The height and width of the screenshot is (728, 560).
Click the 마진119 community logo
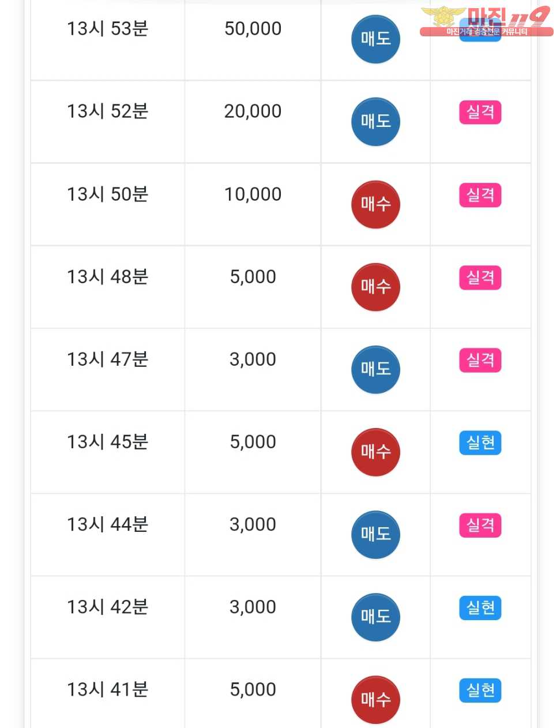pyautogui.click(x=486, y=21)
